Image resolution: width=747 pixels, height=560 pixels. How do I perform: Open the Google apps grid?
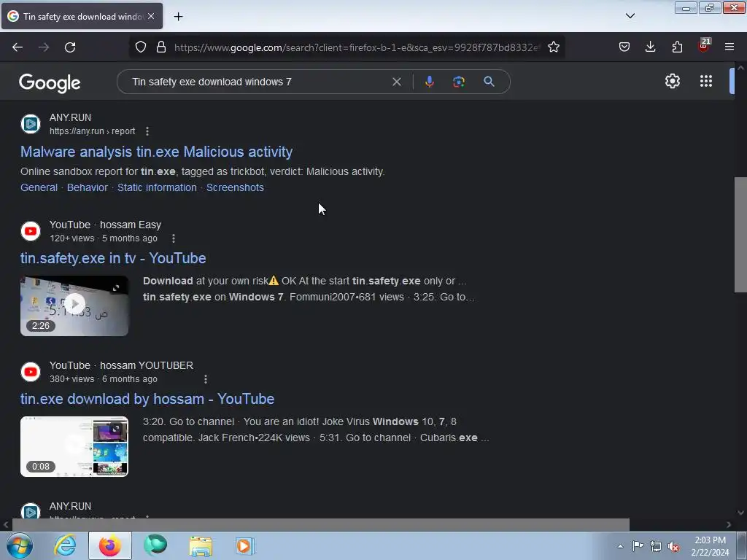(x=706, y=81)
